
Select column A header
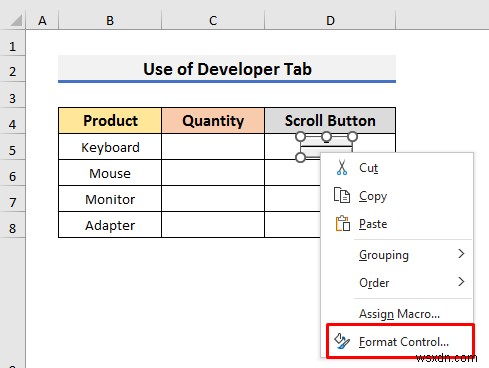click(x=42, y=20)
